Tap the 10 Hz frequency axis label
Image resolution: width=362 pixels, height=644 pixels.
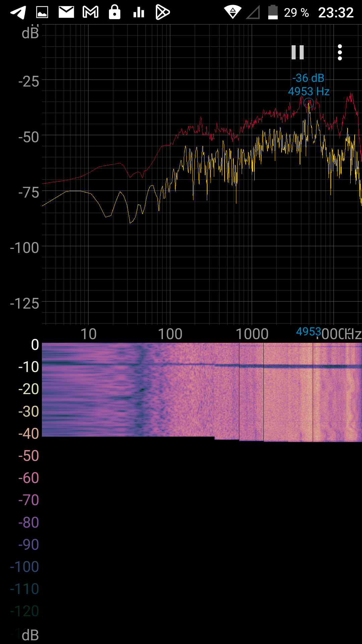coord(88,334)
